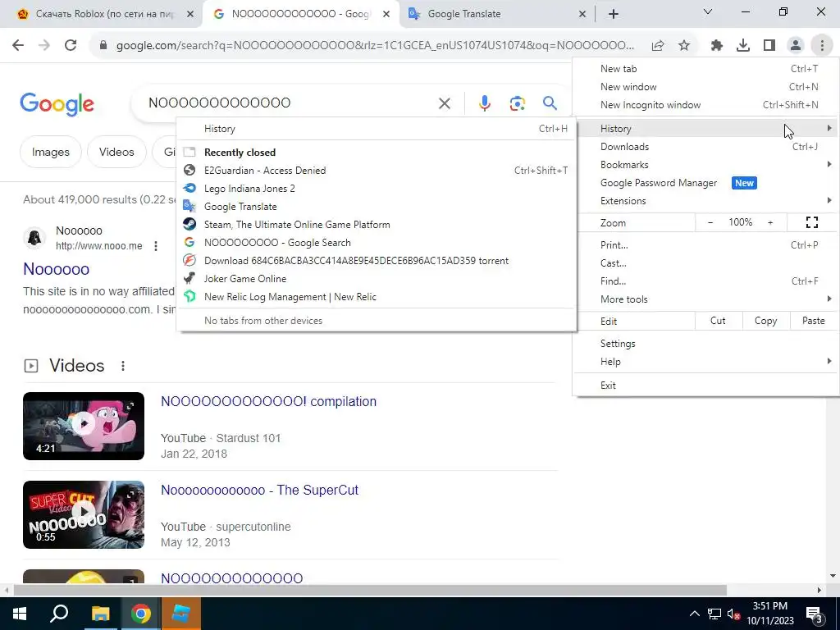Open the notifications center icon
This screenshot has height=630, width=840.
[x=815, y=614]
